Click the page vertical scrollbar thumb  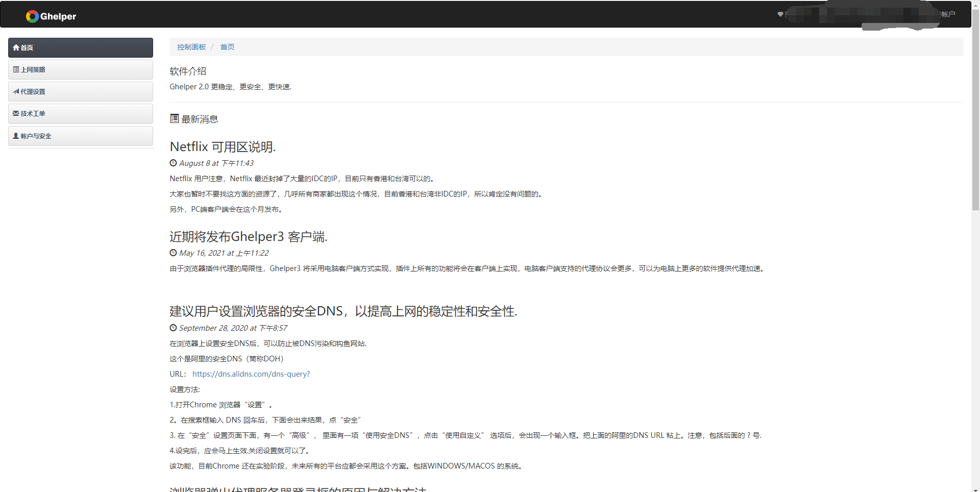[975, 109]
